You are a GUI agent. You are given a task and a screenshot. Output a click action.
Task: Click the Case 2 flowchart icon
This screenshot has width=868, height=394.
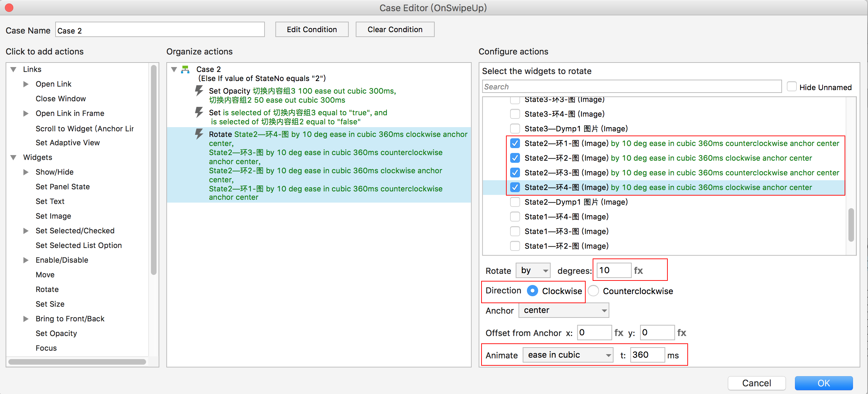point(185,70)
